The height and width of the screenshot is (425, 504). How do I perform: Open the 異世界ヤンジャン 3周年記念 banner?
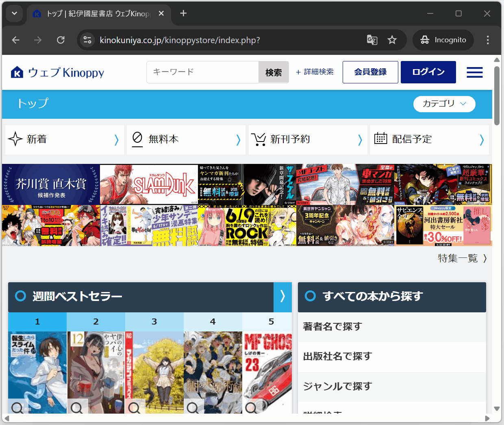click(345, 225)
